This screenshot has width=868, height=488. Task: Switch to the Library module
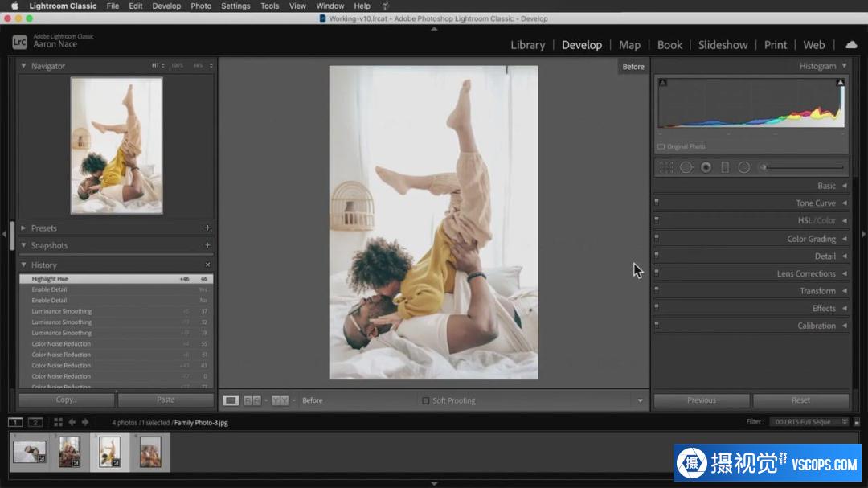click(x=527, y=45)
